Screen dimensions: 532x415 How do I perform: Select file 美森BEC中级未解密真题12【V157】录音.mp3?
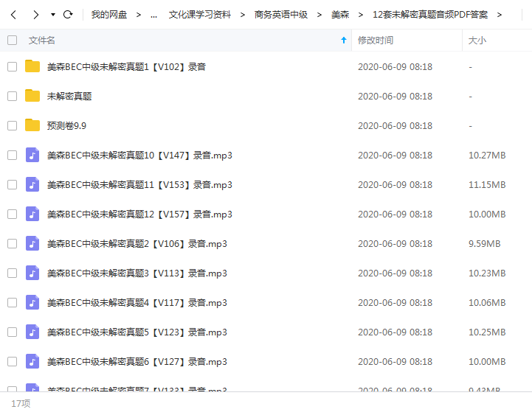coord(139,215)
